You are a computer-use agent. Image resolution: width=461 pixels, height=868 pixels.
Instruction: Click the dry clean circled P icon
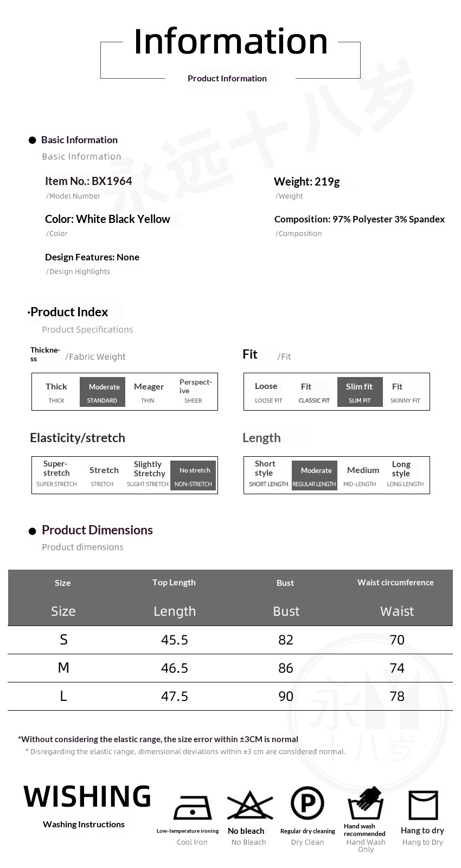[x=307, y=803]
